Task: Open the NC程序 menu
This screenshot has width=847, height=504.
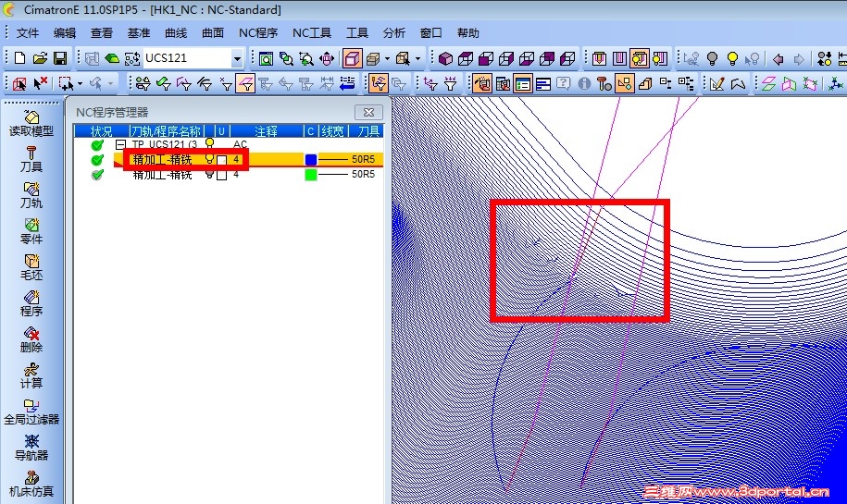Action: click(x=258, y=33)
